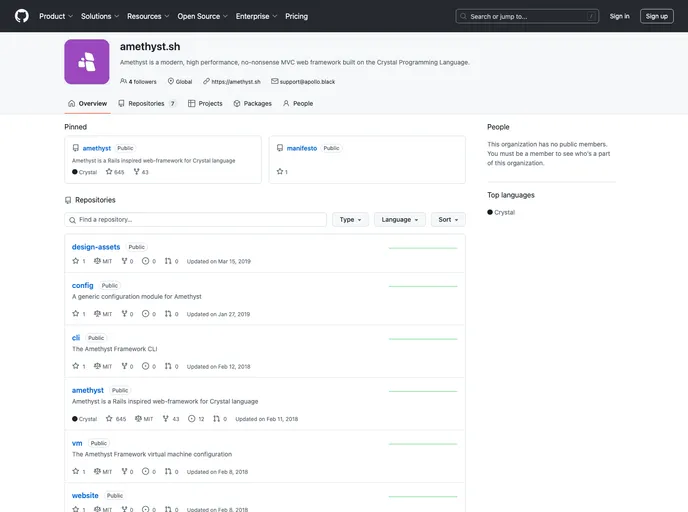Click the star icon on pinned manifesto
688x512 pixels.
coord(280,172)
